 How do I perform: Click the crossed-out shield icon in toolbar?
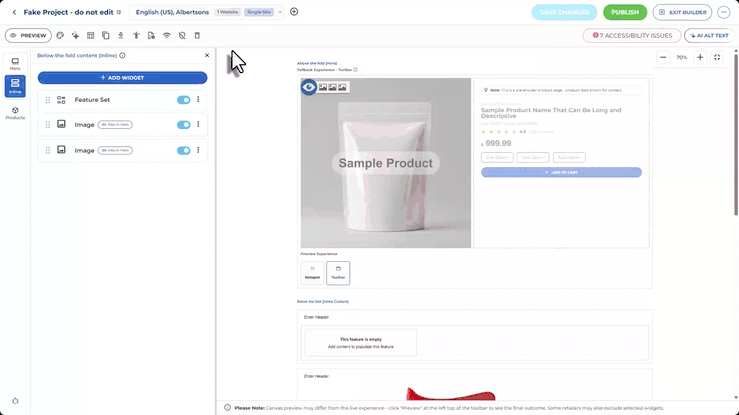coord(182,35)
